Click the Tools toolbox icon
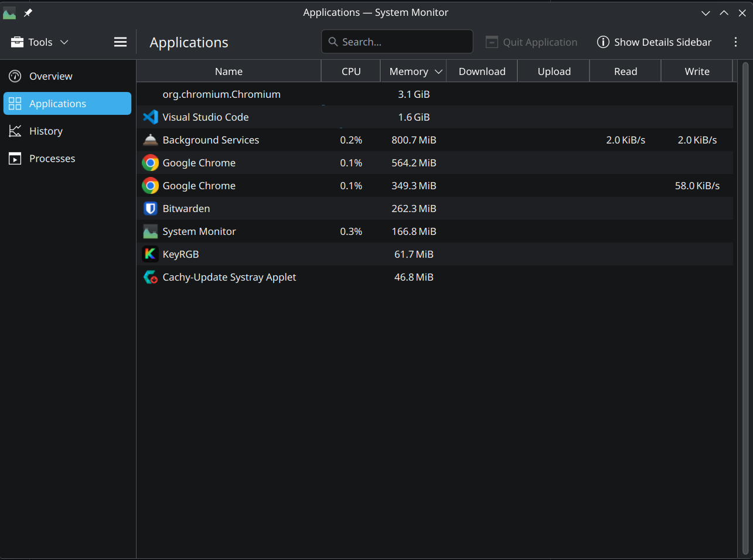The image size is (753, 560). 17,42
